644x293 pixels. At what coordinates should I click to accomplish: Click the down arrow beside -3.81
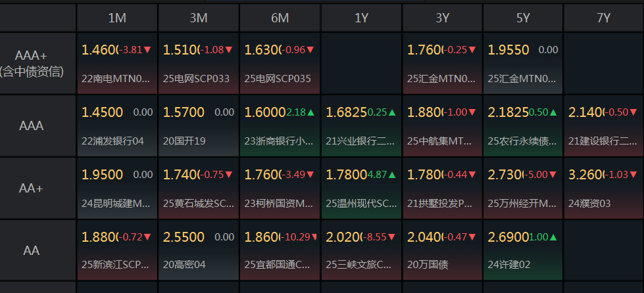147,50
